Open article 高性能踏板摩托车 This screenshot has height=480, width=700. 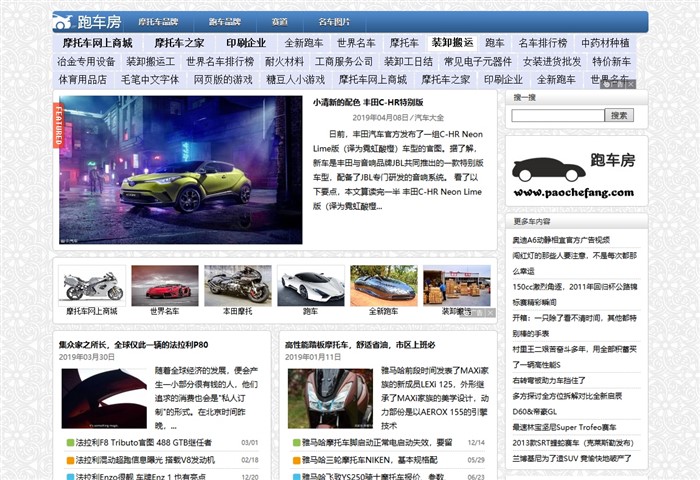click(x=360, y=345)
